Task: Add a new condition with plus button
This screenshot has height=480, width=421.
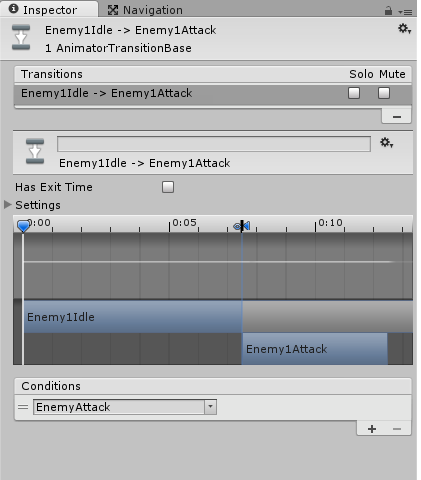Action: pyautogui.click(x=372, y=429)
